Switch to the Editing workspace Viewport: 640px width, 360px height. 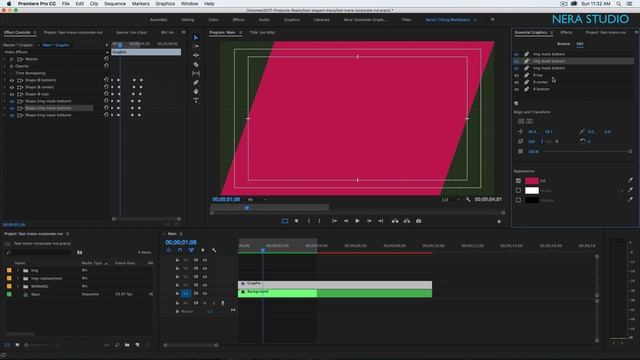188,20
